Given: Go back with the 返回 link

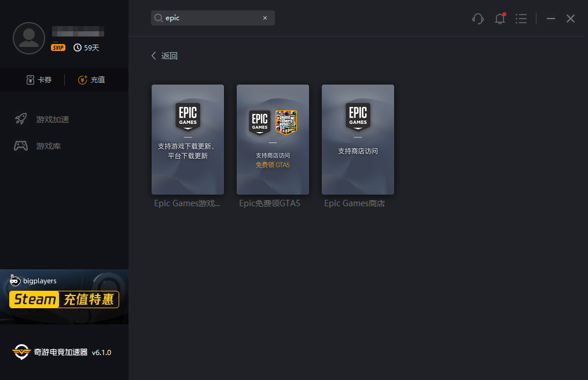Looking at the screenshot, I should (164, 56).
